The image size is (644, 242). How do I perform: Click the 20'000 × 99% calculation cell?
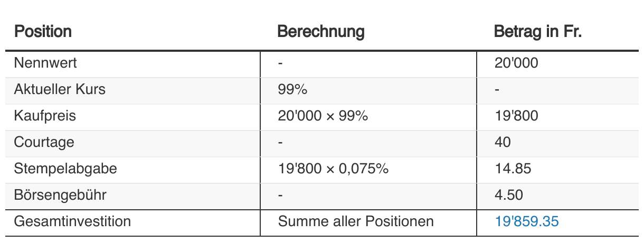323,116
